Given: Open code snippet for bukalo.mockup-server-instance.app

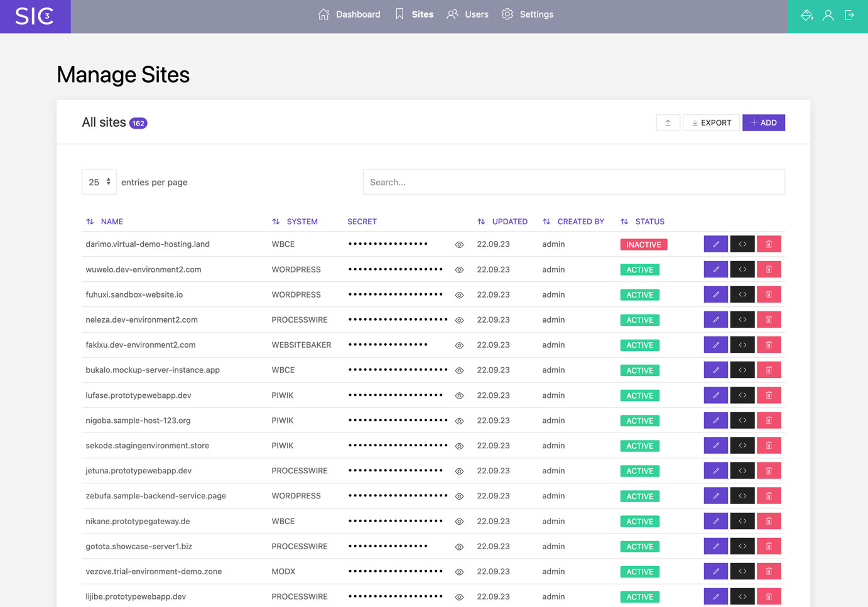Looking at the screenshot, I should pyautogui.click(x=742, y=370).
